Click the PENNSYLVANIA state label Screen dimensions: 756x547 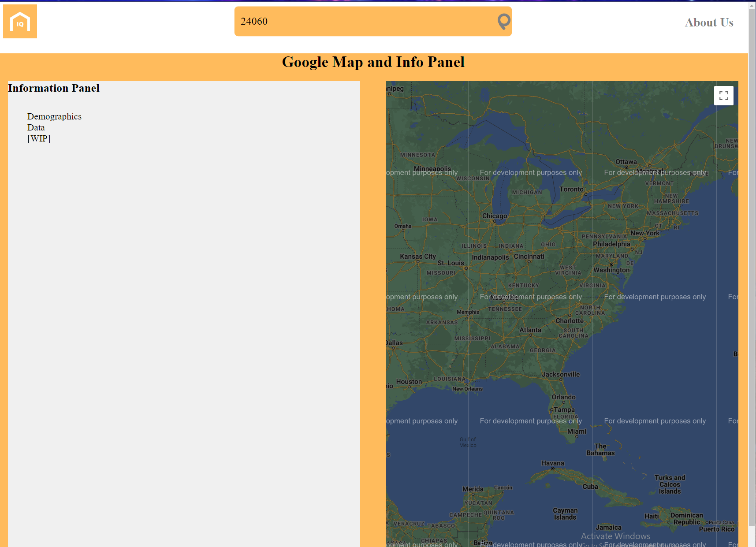tap(604, 237)
